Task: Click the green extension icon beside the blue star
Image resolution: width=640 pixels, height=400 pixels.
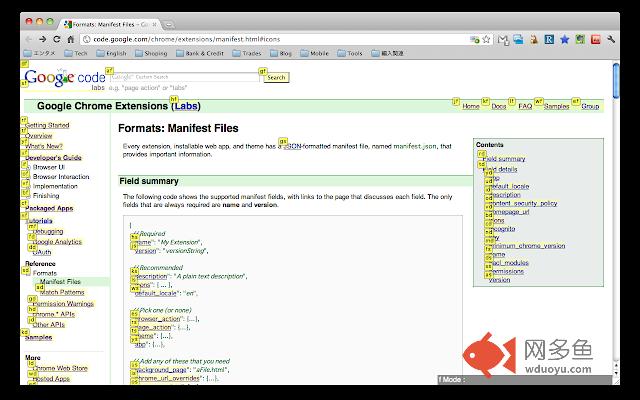Action: [580, 39]
